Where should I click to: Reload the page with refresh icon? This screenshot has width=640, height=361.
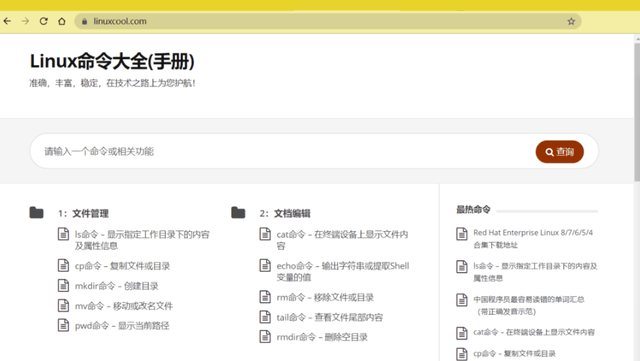(x=44, y=21)
